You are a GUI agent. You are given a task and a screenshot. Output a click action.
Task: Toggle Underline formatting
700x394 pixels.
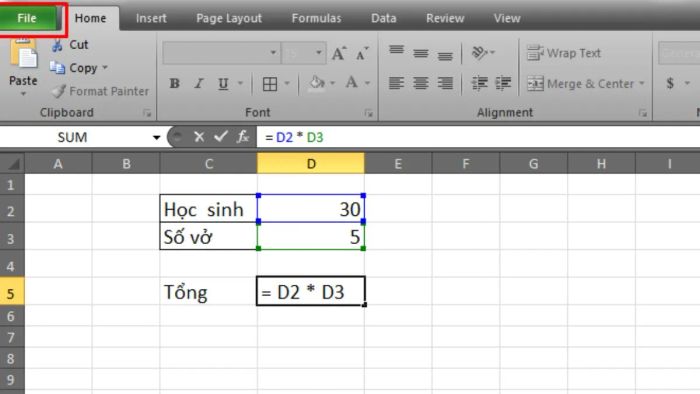[223, 83]
